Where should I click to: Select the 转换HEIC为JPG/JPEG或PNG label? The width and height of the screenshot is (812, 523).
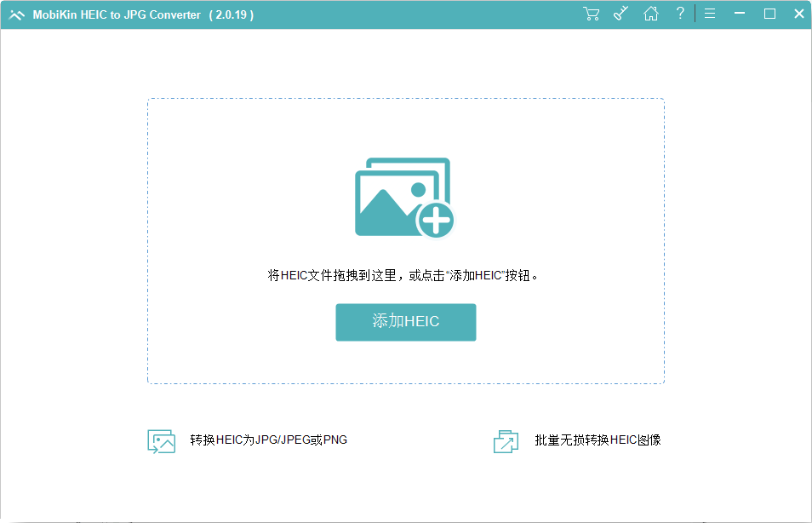268,440
